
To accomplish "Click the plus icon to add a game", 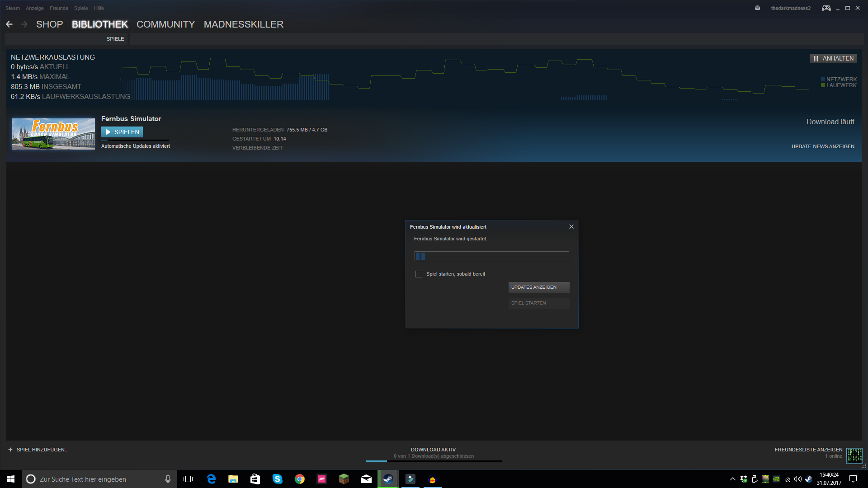I will [10, 450].
